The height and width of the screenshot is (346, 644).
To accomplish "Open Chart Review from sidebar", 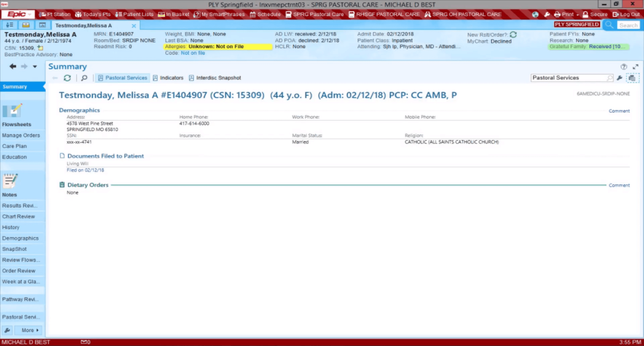I will pos(18,216).
